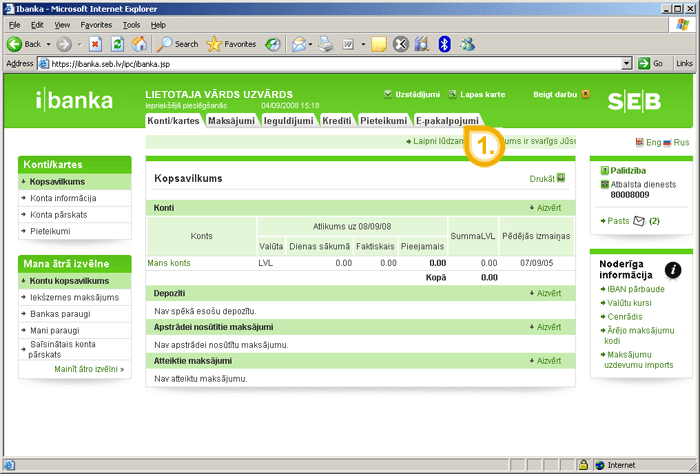Screen dimensions: 700x474
Task: Open the Help menu
Action: [158, 25]
